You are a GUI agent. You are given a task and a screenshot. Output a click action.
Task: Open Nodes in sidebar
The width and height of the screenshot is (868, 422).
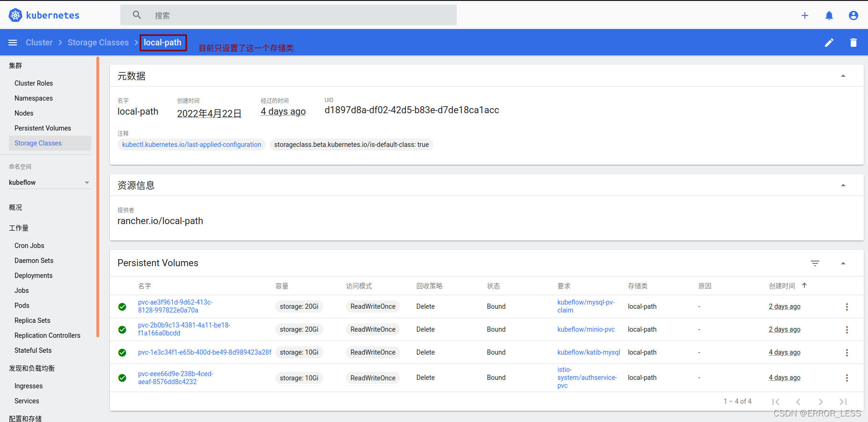click(x=24, y=113)
